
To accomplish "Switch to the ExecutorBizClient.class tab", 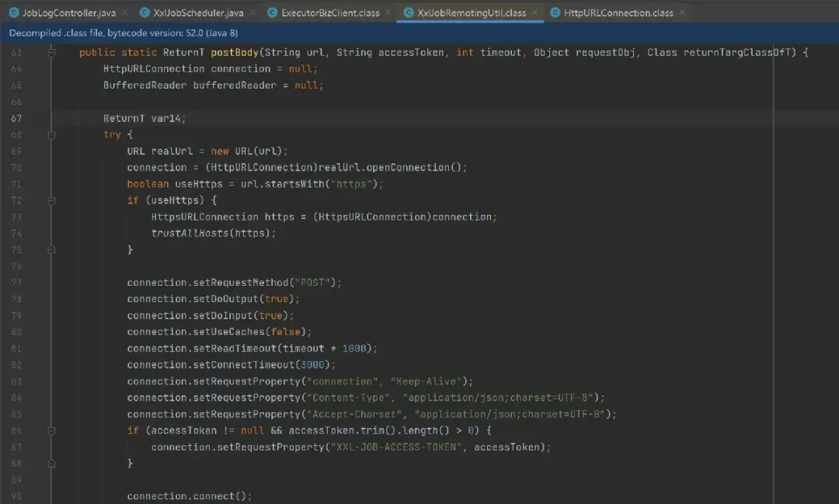I will (x=330, y=13).
